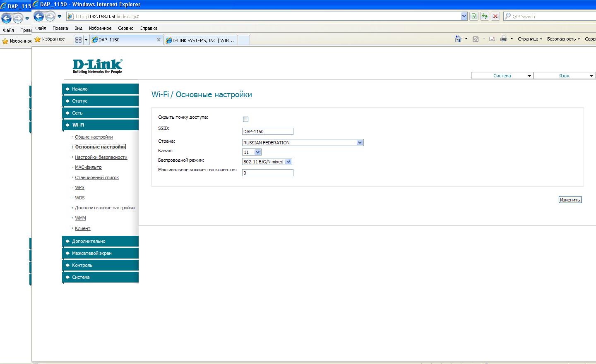Viewport: 596px width, 364px height.
Task: Click the read mail envelope icon
Action: coord(492,39)
